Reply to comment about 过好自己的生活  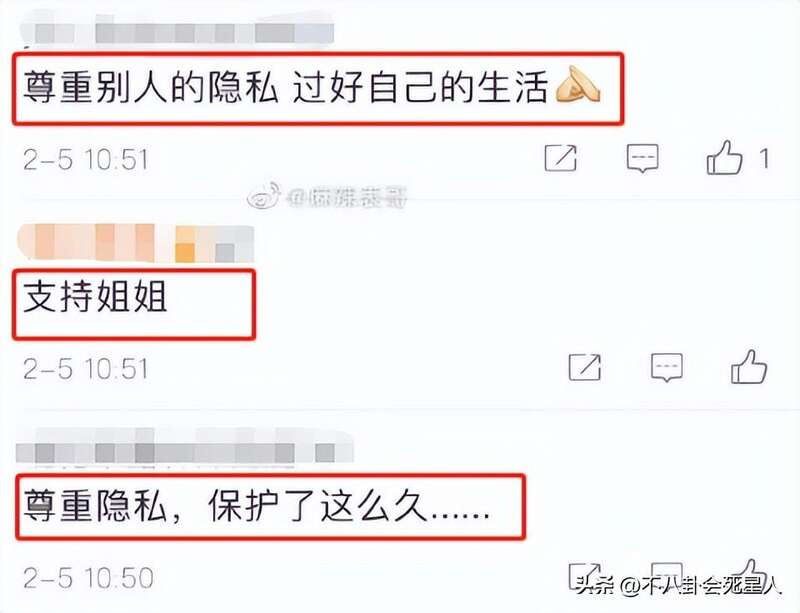point(642,159)
